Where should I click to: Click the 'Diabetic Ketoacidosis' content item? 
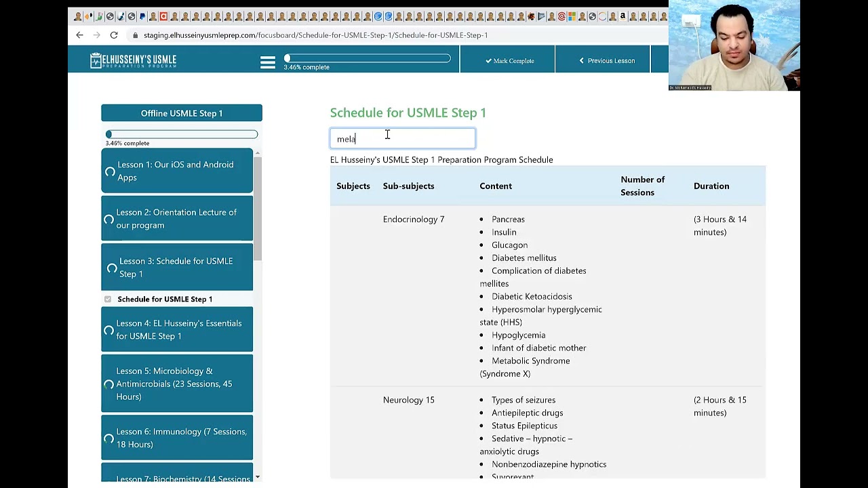click(532, 296)
